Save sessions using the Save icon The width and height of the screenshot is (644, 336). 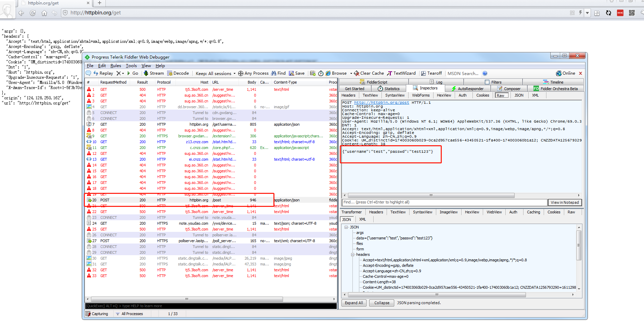(297, 73)
